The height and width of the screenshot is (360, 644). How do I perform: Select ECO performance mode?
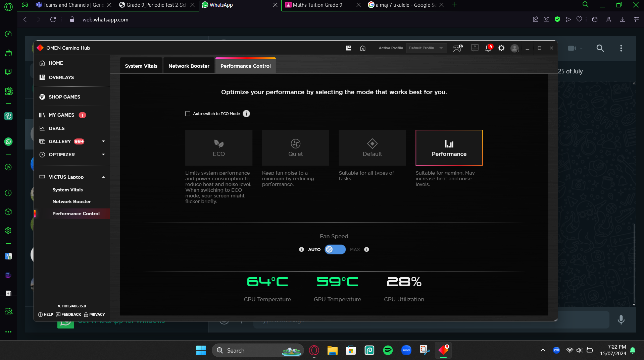219,148
